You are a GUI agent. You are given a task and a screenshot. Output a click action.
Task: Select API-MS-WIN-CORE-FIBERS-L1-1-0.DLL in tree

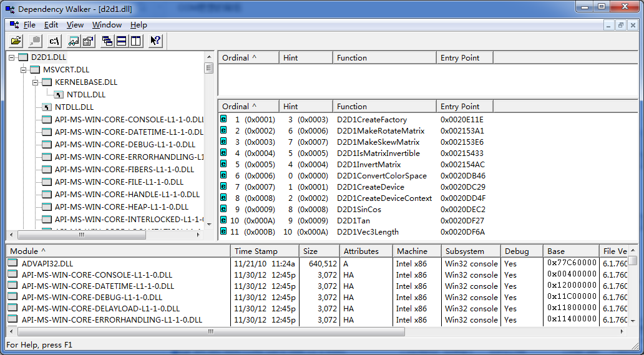click(x=124, y=170)
